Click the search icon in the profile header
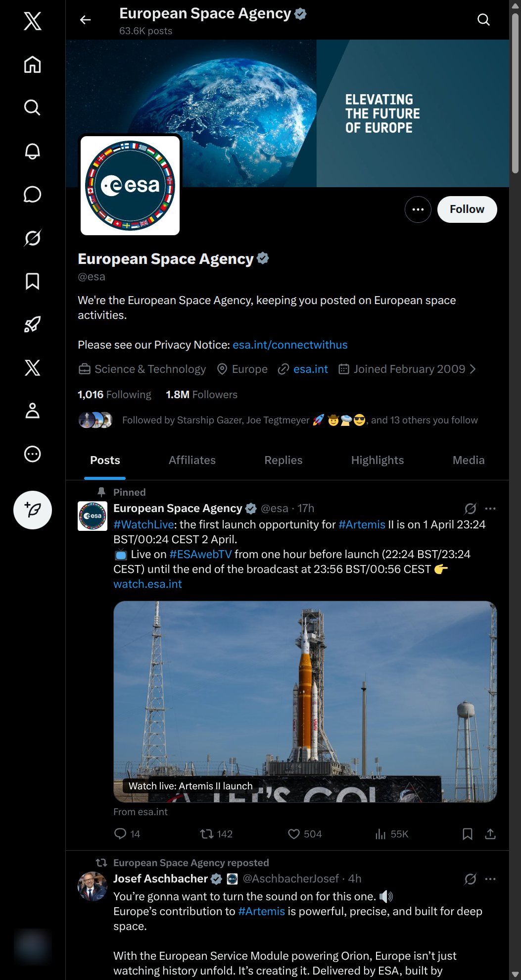 (x=483, y=20)
